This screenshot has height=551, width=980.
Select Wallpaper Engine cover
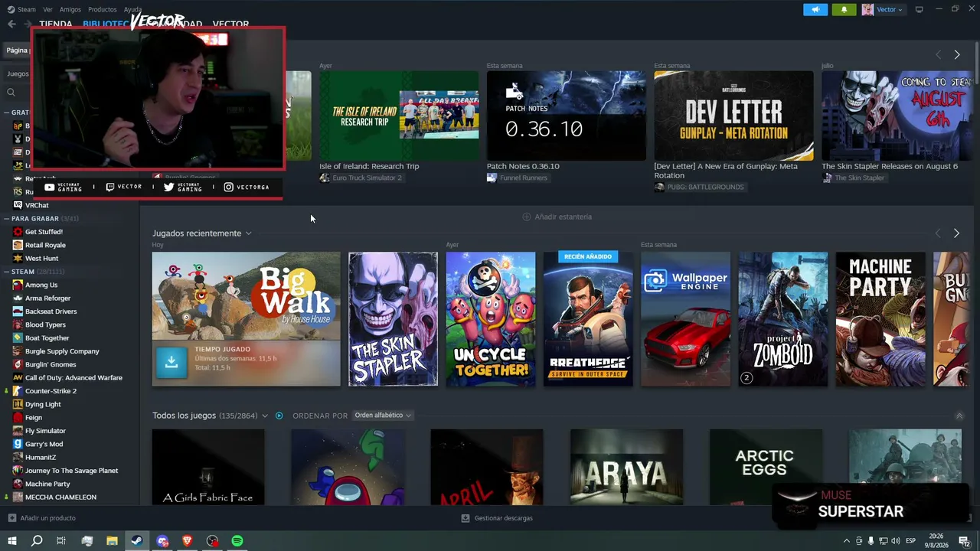(685, 319)
